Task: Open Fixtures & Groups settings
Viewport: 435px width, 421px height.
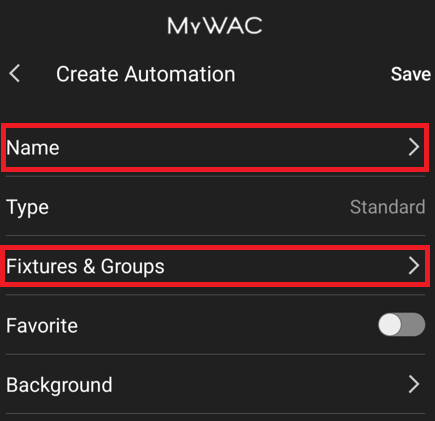Action: [216, 266]
